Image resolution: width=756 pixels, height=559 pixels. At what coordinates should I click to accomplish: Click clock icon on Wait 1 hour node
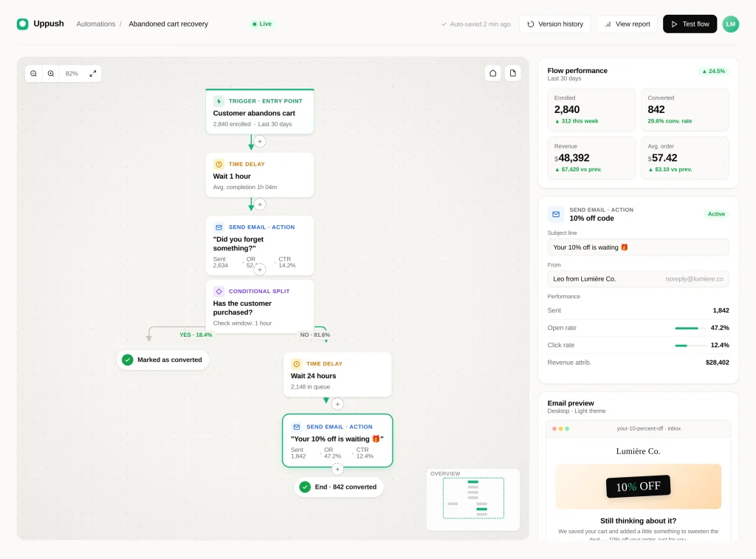219,165
